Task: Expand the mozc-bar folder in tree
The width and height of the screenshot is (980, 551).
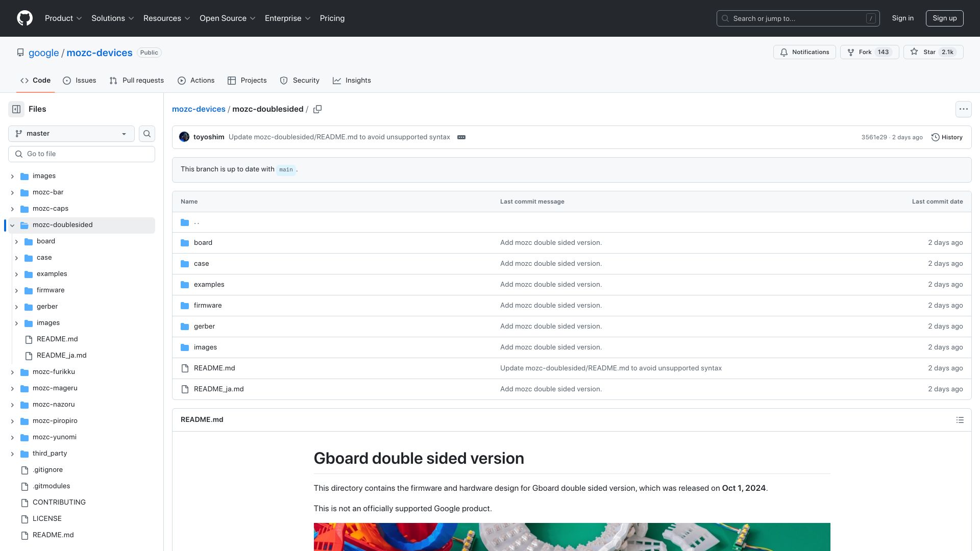Action: pos(12,192)
